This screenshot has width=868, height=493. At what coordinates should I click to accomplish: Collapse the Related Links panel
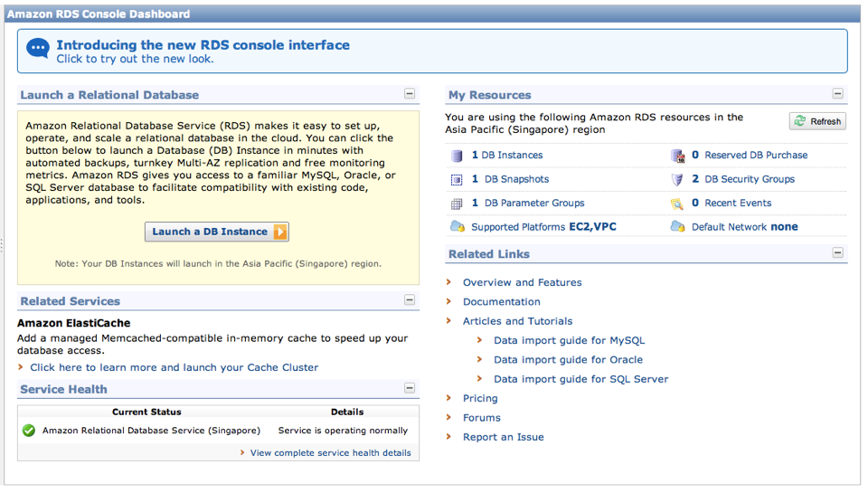pyautogui.click(x=837, y=252)
